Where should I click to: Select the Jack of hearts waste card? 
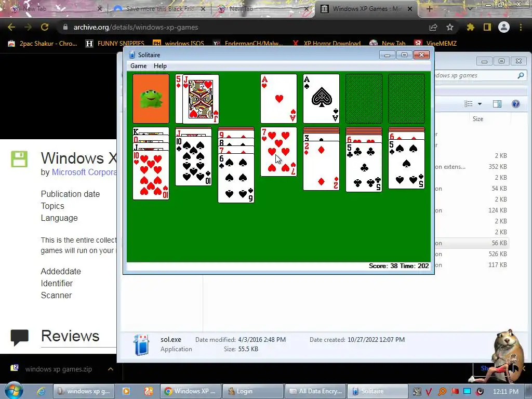point(201,99)
